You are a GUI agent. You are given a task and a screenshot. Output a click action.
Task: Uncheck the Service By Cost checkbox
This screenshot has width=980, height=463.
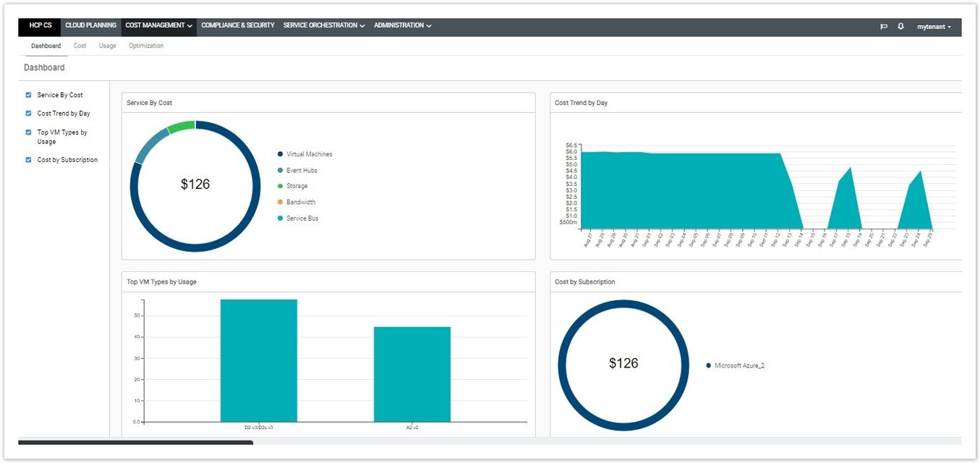(x=28, y=95)
